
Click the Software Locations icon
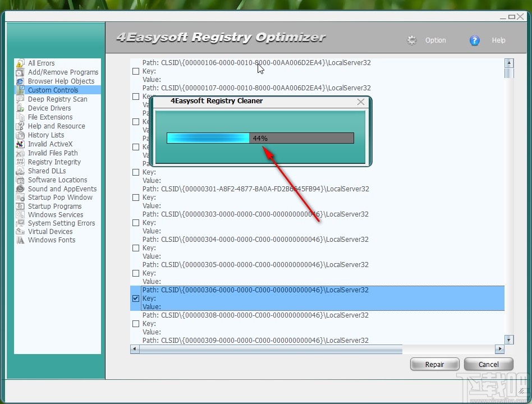(x=20, y=180)
